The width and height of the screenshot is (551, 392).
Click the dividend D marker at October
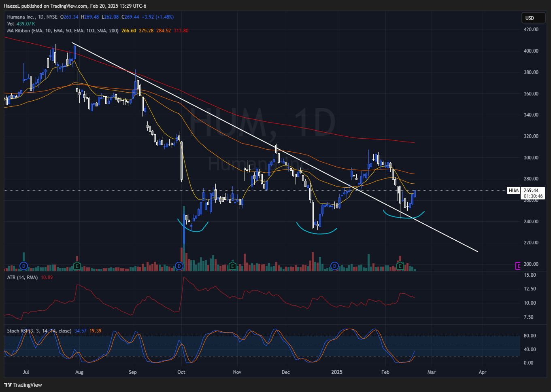click(x=179, y=266)
